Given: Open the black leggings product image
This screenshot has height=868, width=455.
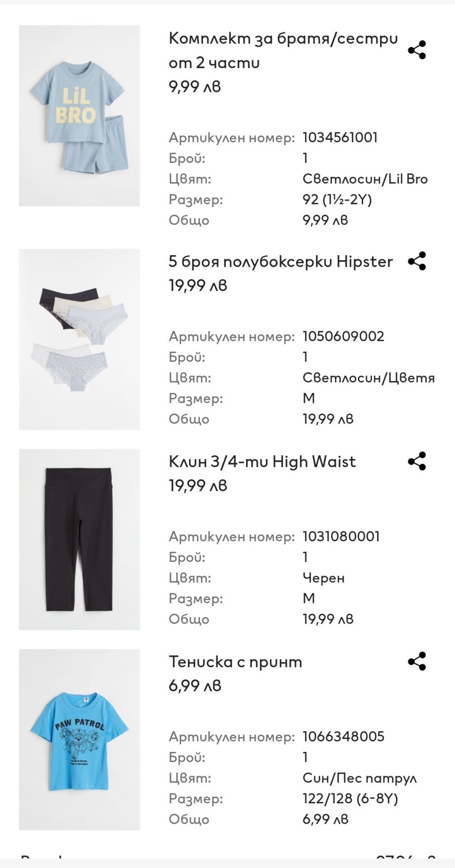Looking at the screenshot, I should 79,539.
